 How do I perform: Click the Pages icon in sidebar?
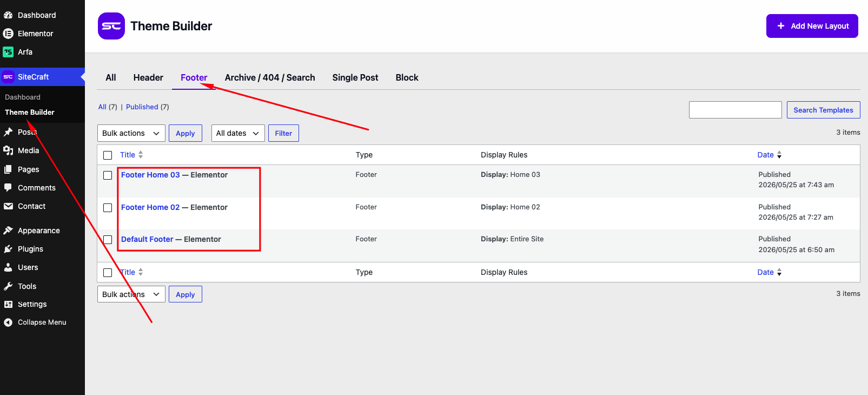click(8, 169)
